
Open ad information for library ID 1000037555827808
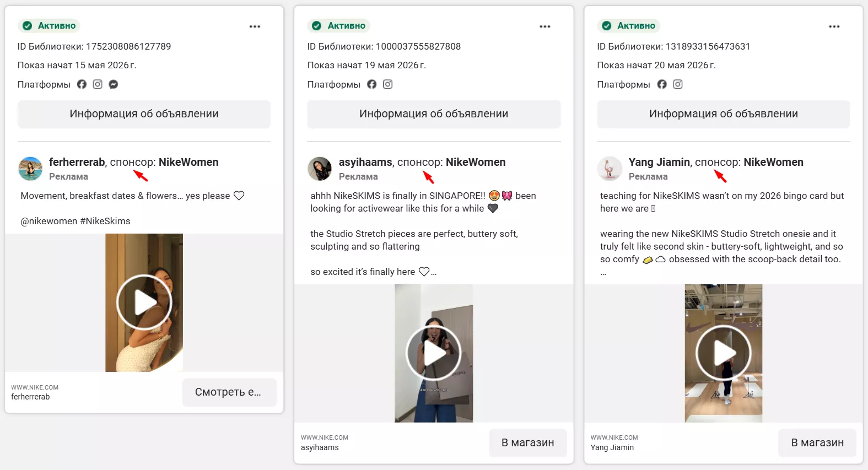point(434,114)
